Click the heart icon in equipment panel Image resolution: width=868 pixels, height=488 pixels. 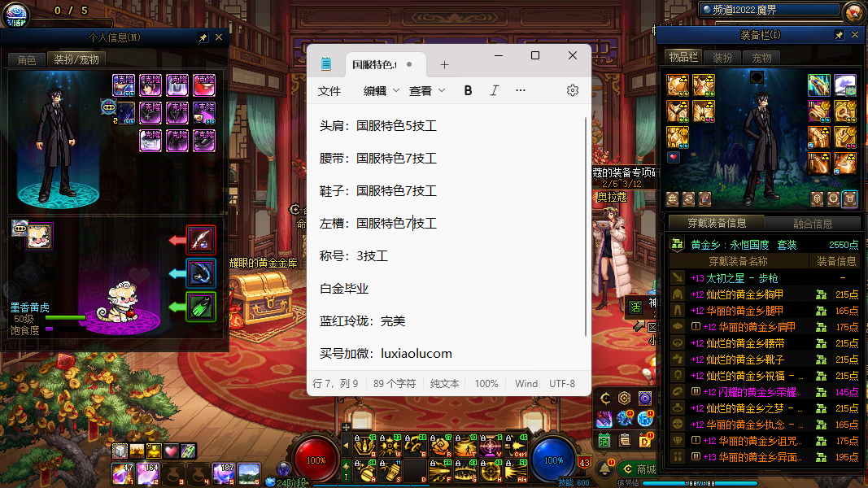tap(674, 157)
